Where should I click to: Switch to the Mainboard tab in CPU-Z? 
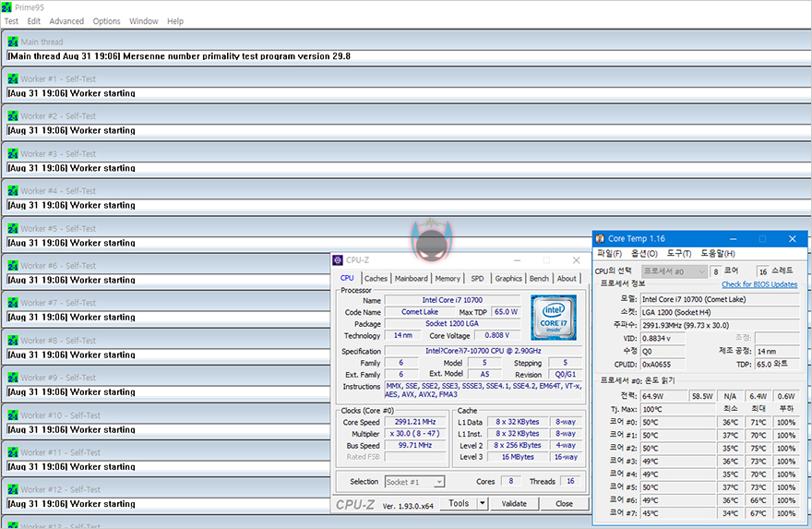(x=412, y=278)
